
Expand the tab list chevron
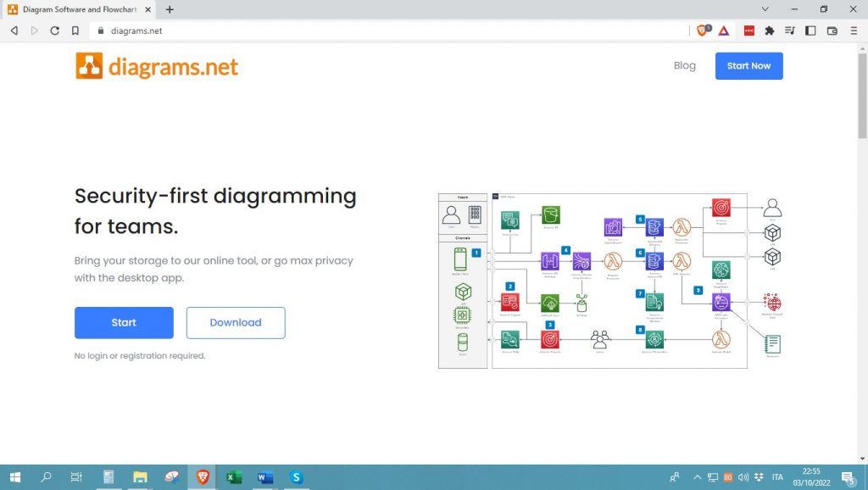(x=765, y=8)
